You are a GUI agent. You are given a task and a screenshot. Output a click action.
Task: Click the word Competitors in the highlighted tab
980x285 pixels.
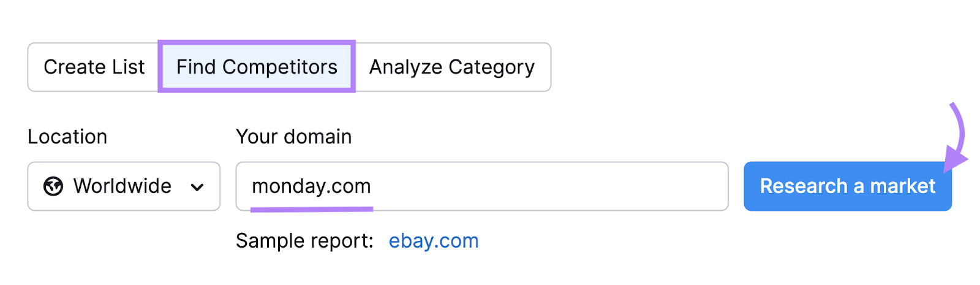click(279, 67)
